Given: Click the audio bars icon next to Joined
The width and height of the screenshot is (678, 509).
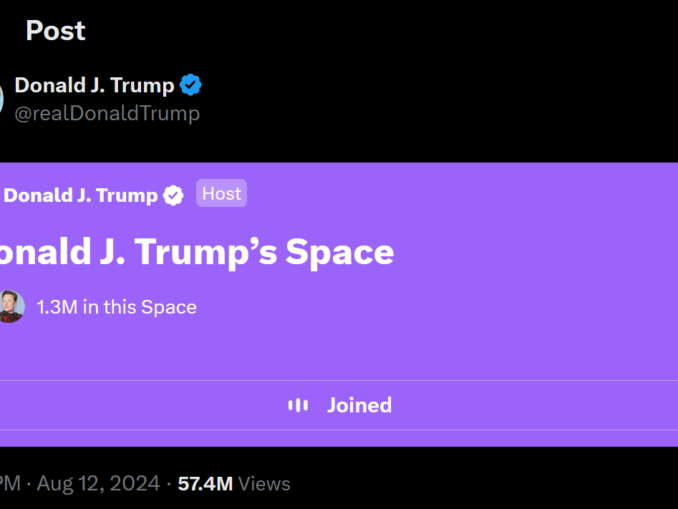Looking at the screenshot, I should coord(298,405).
